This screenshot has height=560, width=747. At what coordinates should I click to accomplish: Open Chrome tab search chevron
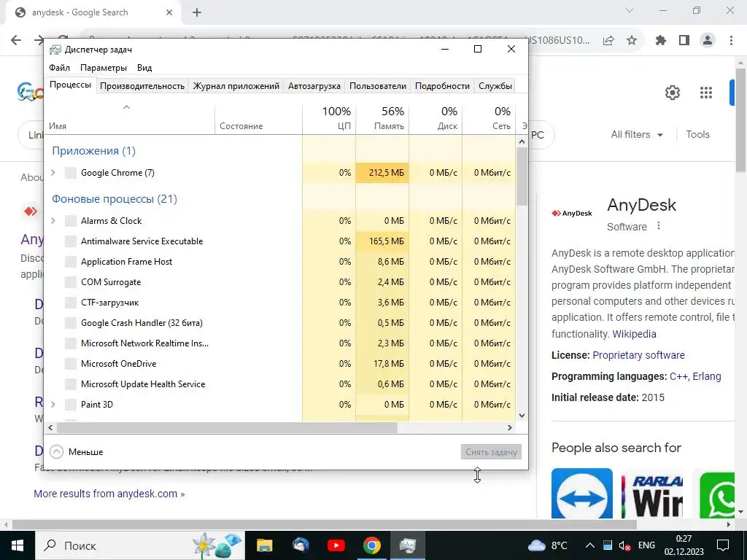pyautogui.click(x=630, y=10)
